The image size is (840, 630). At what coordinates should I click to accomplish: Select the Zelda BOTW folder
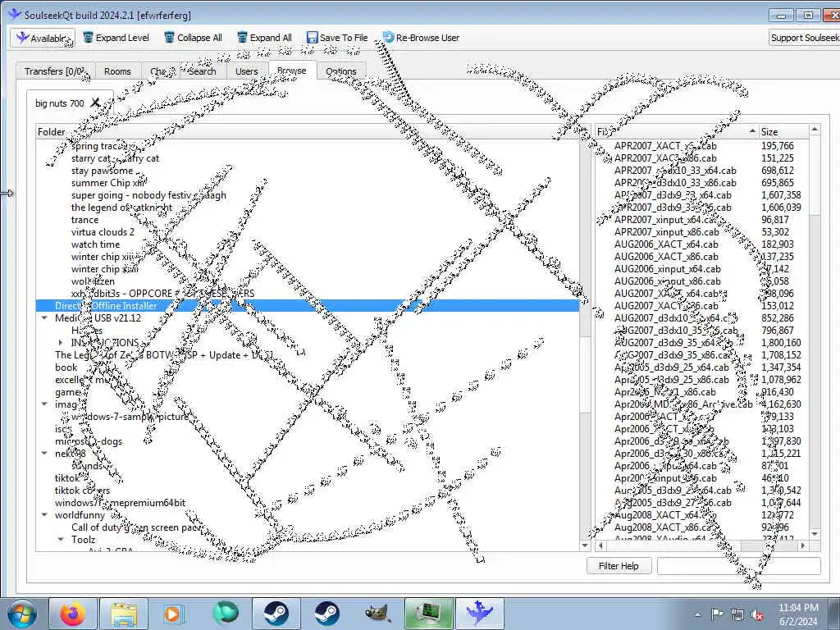(x=164, y=355)
